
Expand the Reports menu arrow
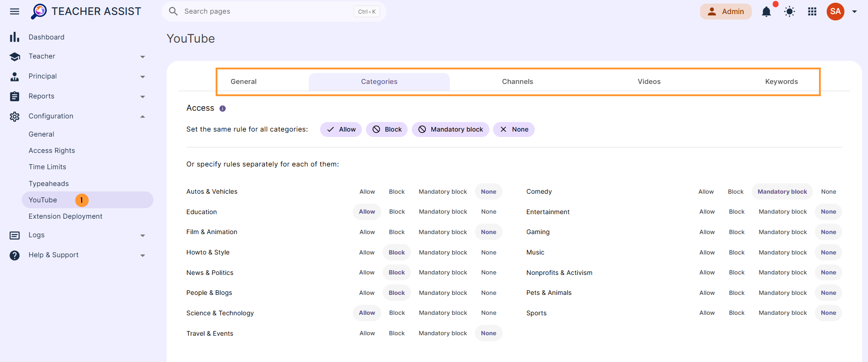coord(143,97)
